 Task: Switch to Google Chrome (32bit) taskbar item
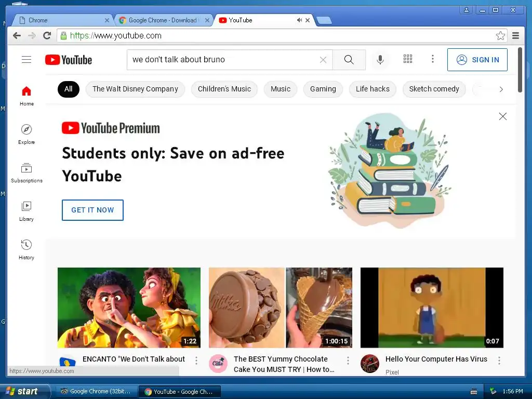[96, 392]
